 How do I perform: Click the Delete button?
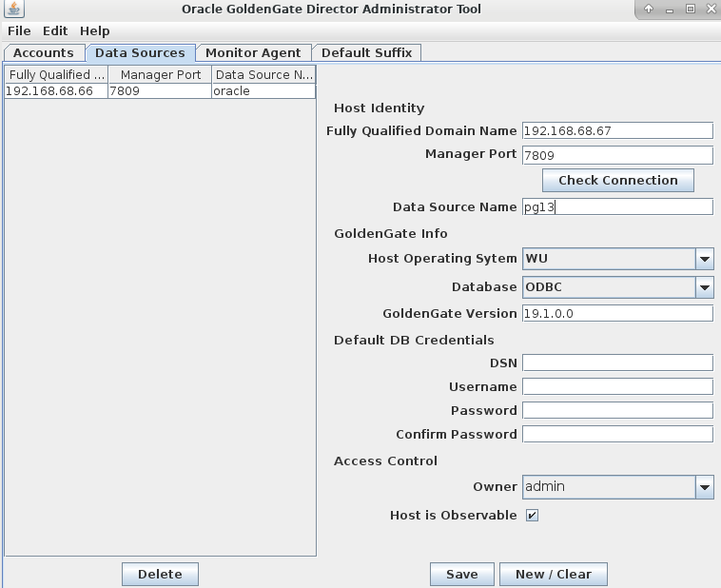[160, 574]
